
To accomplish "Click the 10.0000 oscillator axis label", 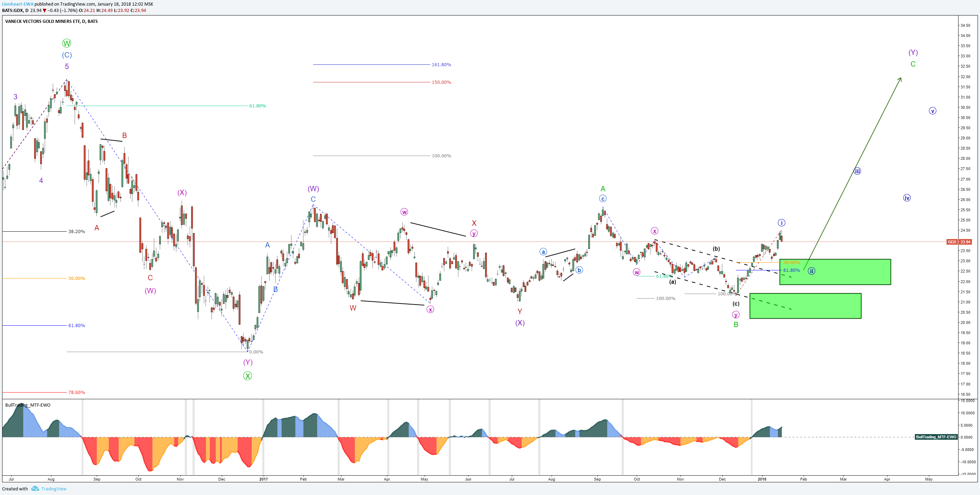I will click(968, 413).
